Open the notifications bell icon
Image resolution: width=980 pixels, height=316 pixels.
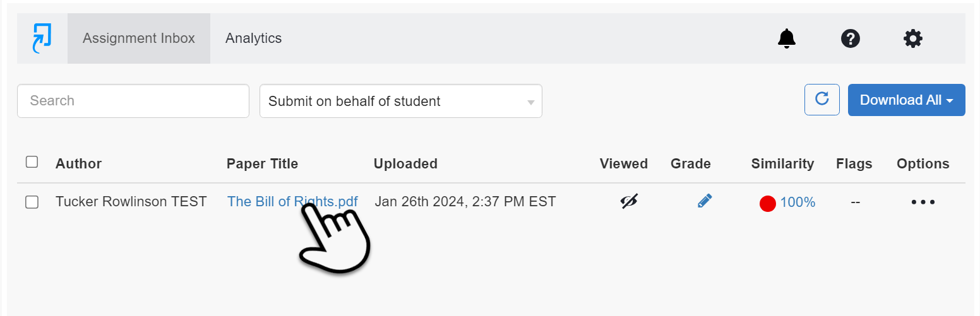[786, 38]
